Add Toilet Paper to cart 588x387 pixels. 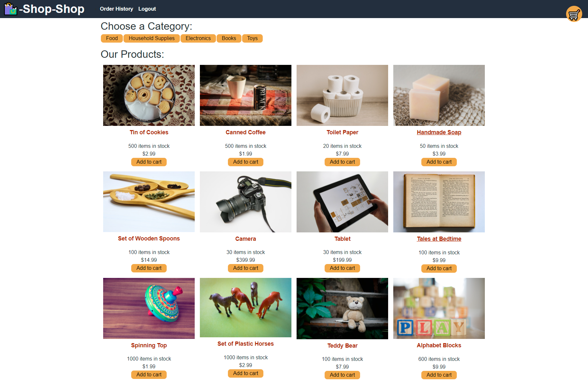(x=342, y=162)
